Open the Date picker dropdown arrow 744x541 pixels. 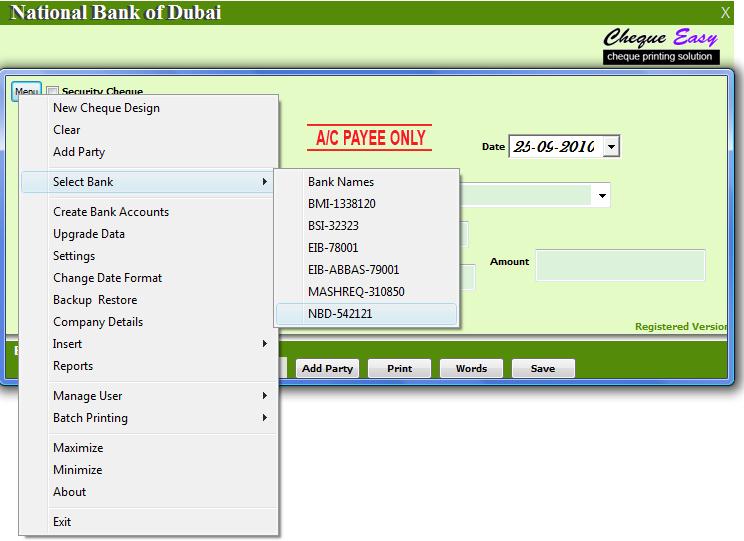click(x=611, y=147)
